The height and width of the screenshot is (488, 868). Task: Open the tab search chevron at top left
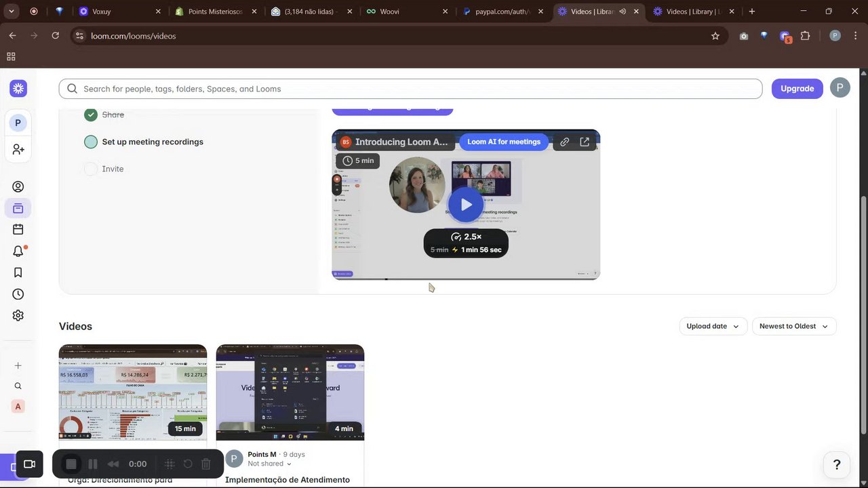[12, 12]
